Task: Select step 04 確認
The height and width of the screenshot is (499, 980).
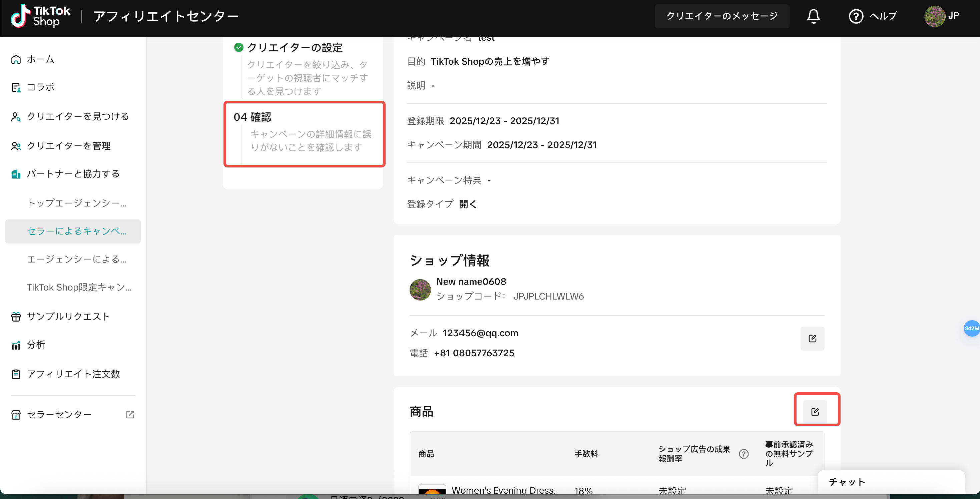Action: click(x=304, y=133)
